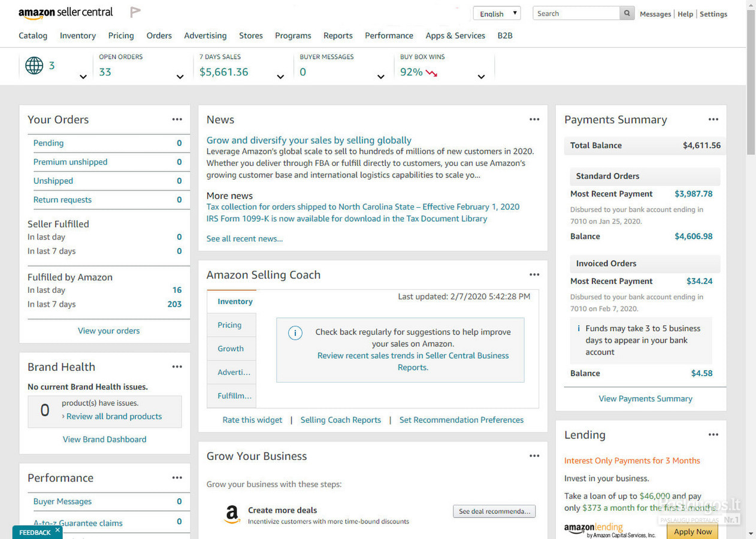Click the Amazon Lending logo

(x=610, y=531)
